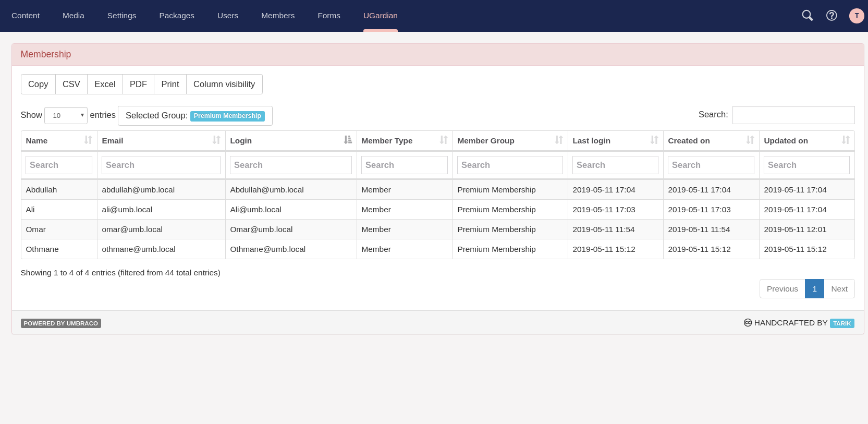
Task: Click the TARIK author badge link
Action: point(841,323)
